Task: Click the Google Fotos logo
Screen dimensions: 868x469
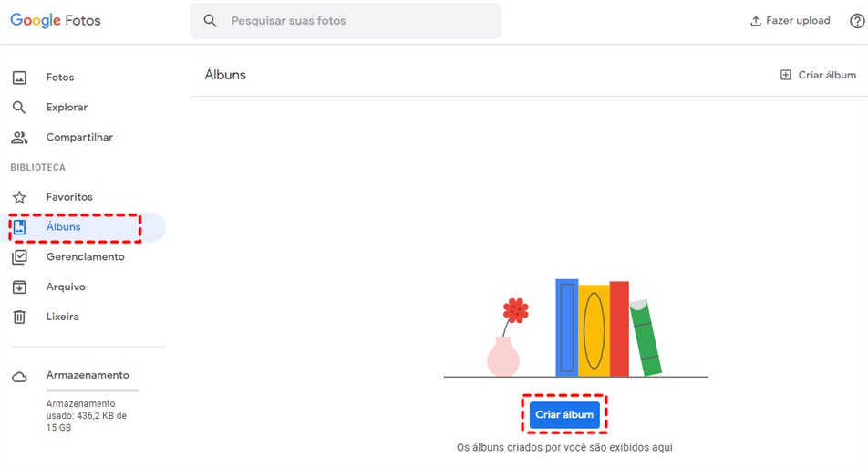Action: (56, 20)
